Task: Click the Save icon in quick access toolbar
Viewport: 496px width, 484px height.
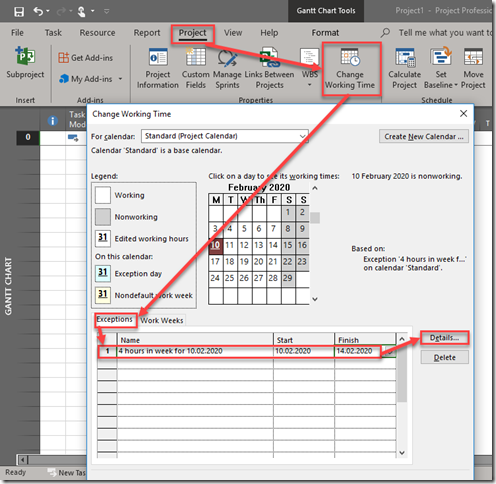Action: coord(19,12)
